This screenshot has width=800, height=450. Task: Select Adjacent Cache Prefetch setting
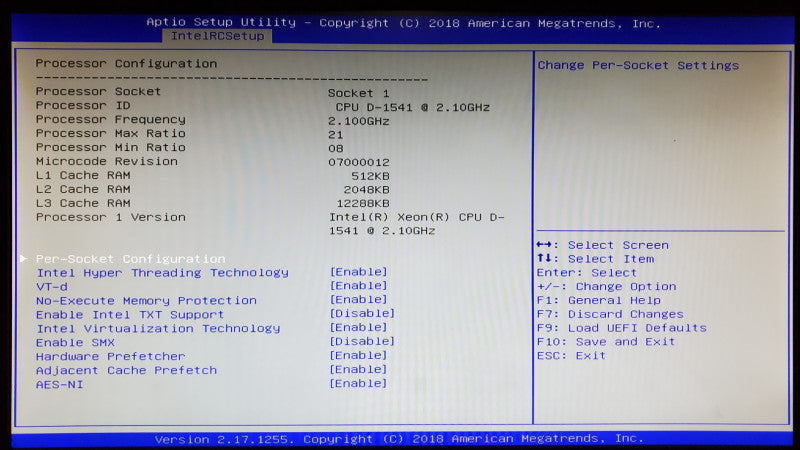pos(127,370)
